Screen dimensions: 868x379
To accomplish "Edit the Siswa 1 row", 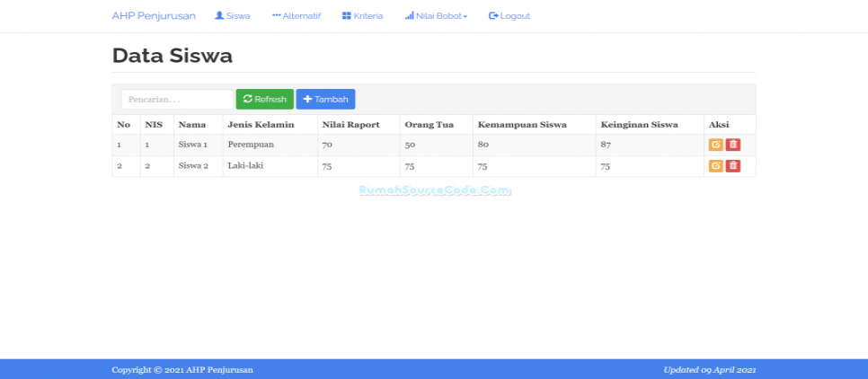I will 715,145.
